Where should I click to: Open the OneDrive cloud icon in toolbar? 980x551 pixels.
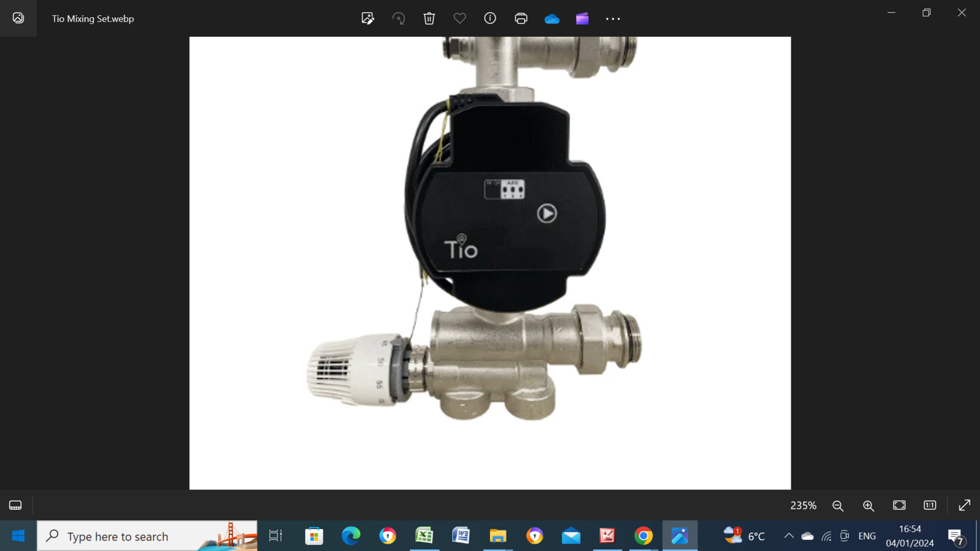(x=552, y=18)
